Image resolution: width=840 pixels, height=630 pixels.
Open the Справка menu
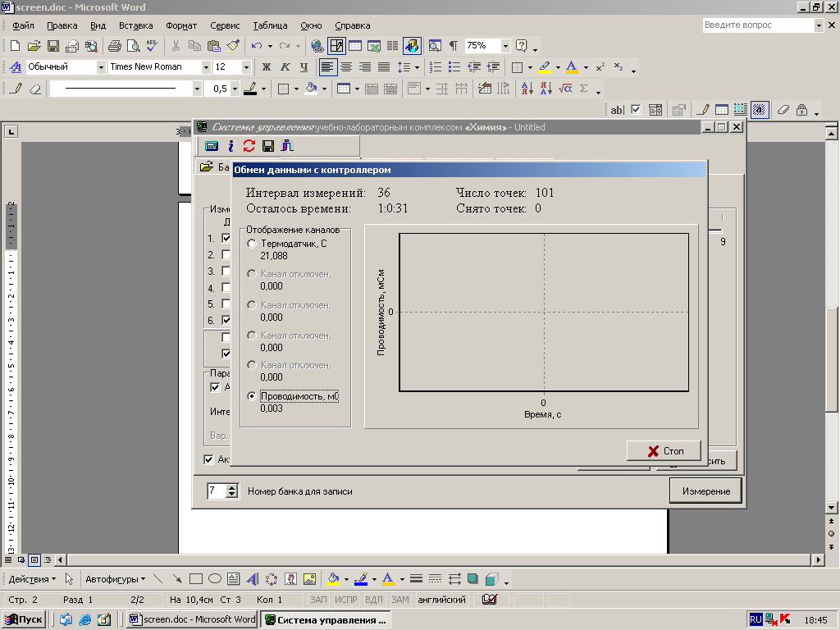point(353,25)
